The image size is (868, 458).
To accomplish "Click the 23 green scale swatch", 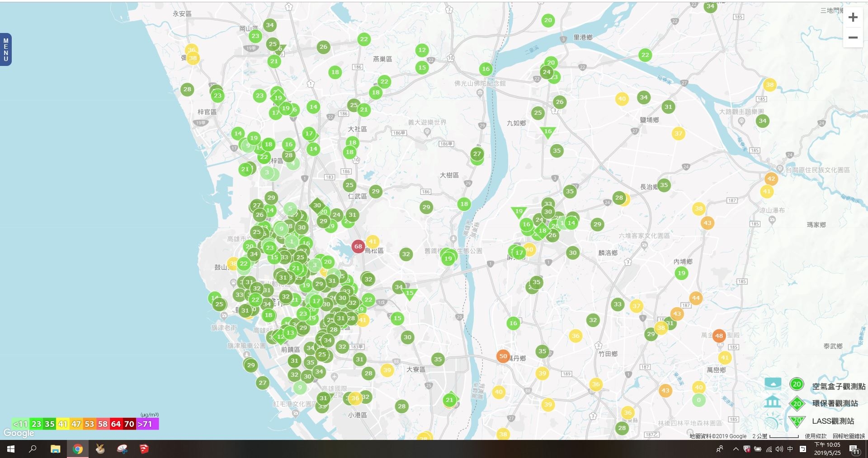I will tap(37, 424).
